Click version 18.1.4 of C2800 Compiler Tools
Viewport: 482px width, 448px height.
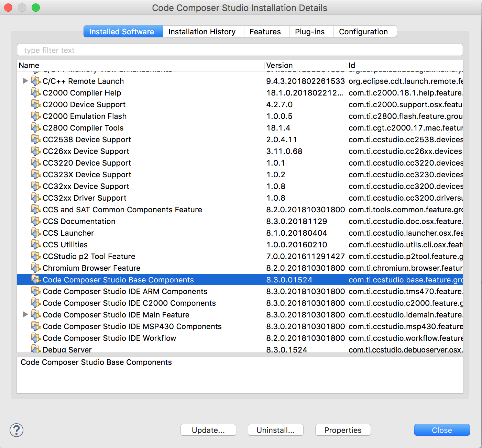point(278,128)
